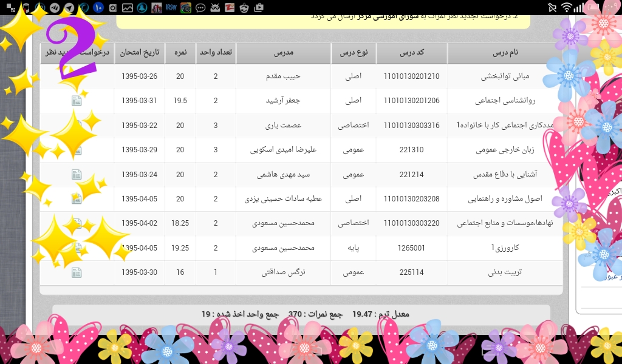Click the 'تاریخ امتحان' column header
This screenshot has height=364, width=622.
pyautogui.click(x=139, y=53)
